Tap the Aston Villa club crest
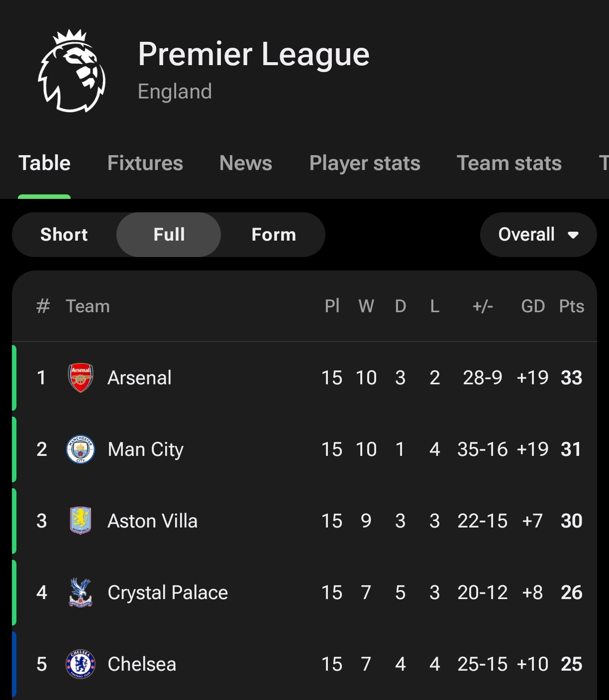Viewport: 609px width, 700px height. coord(80,521)
